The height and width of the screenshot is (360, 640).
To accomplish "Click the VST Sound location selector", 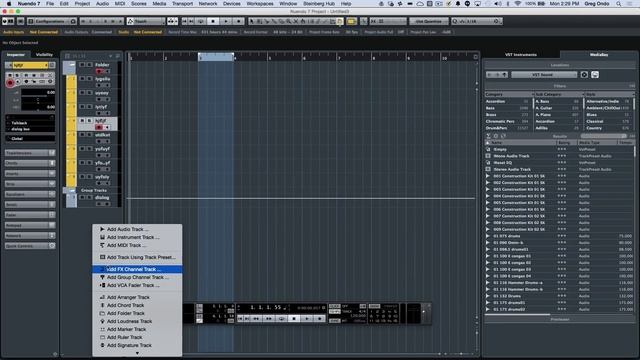I will (544, 75).
